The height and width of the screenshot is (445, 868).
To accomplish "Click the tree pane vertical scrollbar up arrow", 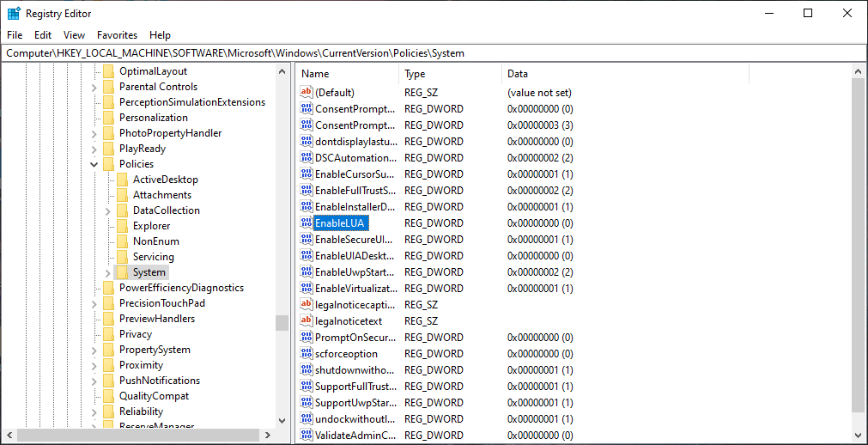I will point(282,71).
